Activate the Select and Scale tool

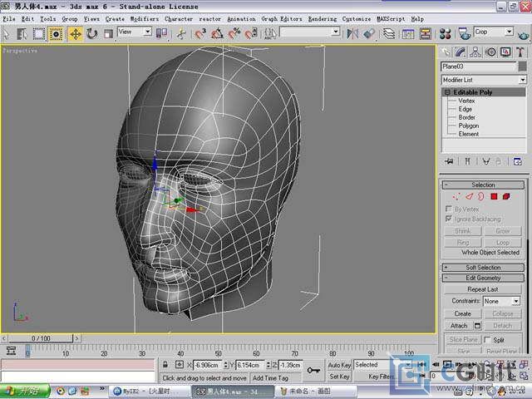[108, 34]
